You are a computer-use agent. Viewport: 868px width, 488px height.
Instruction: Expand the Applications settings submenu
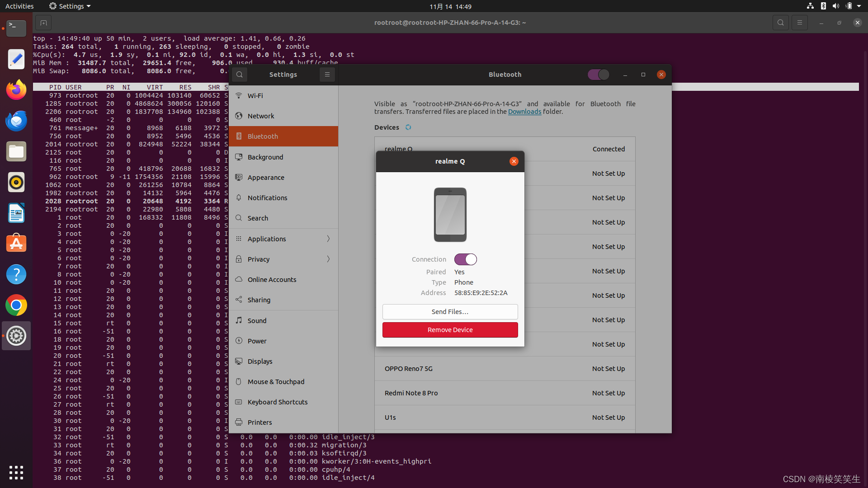tap(328, 239)
